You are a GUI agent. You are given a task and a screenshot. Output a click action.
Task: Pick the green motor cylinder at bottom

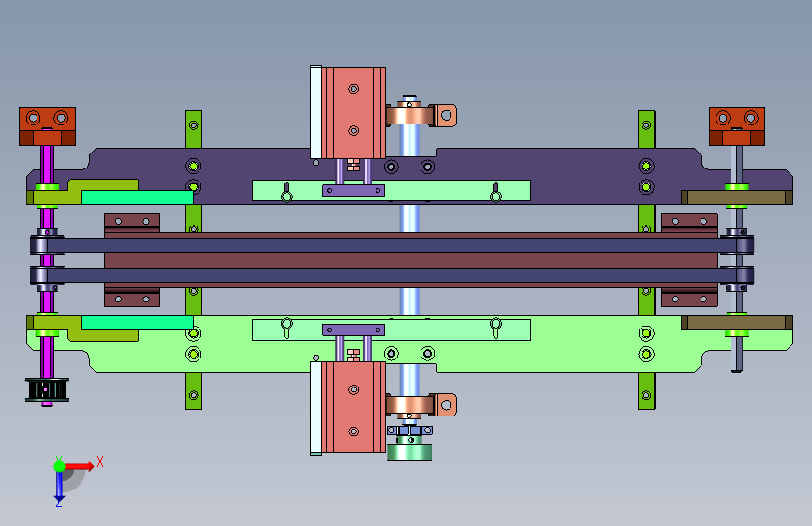[x=409, y=452]
